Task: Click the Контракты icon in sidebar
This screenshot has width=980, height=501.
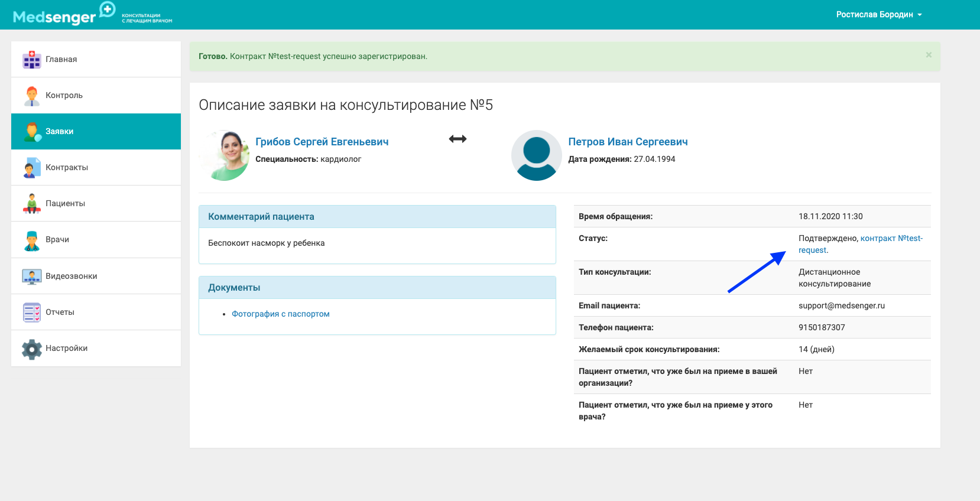Action: tap(32, 168)
